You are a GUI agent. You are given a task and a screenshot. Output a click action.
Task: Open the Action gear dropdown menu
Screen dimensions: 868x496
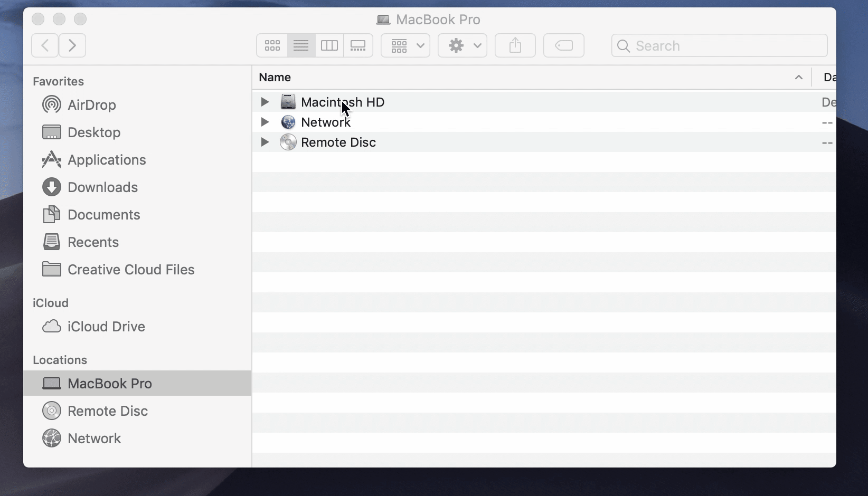[462, 45]
